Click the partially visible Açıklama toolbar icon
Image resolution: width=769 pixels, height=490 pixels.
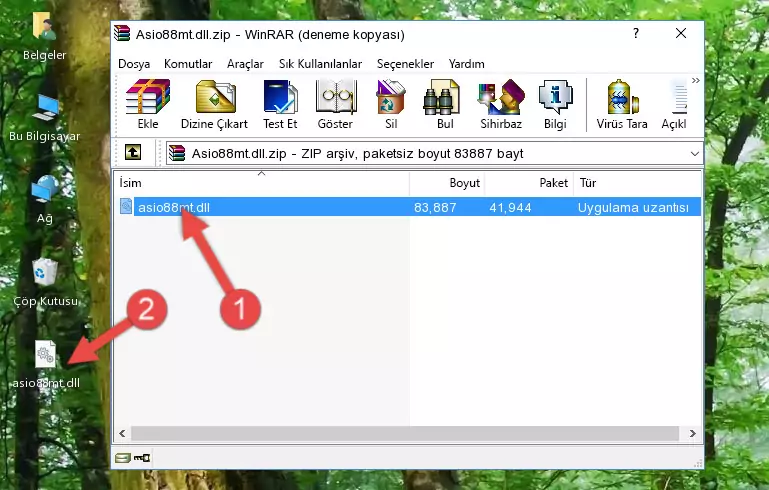point(675,104)
